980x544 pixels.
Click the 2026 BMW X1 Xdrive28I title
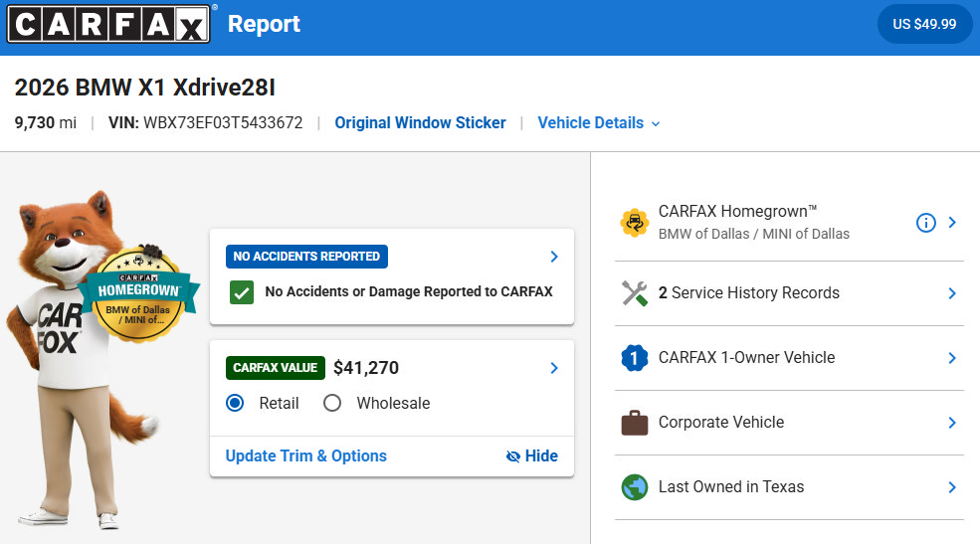tap(145, 88)
